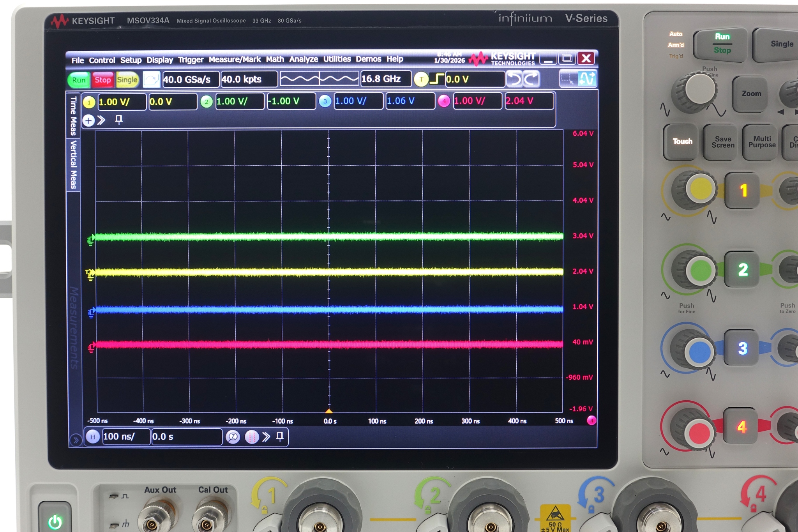
Task: Open the Trigger menu
Action: [190, 59]
